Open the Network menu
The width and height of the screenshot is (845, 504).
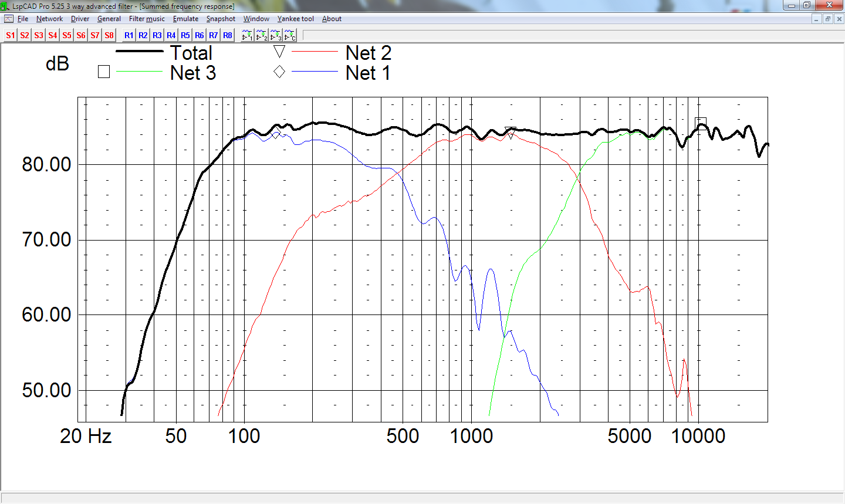click(x=49, y=19)
